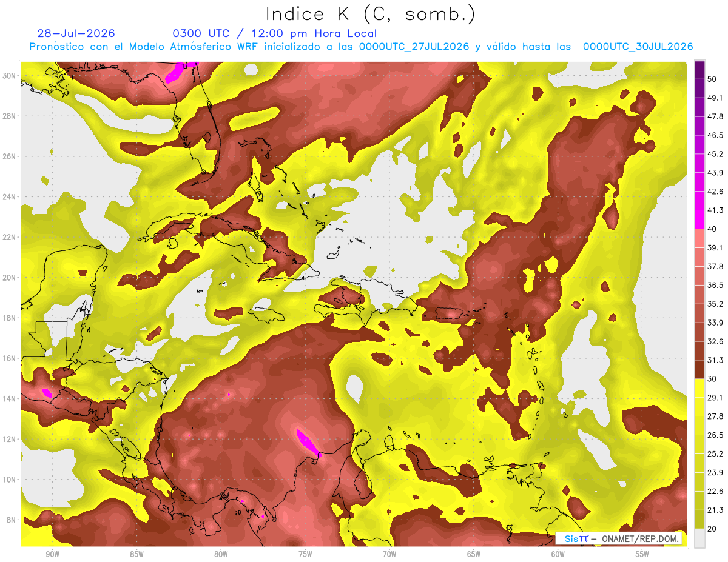
Task: Click the salmon colorbar swatch between 39.1 and 40
Action: point(699,238)
